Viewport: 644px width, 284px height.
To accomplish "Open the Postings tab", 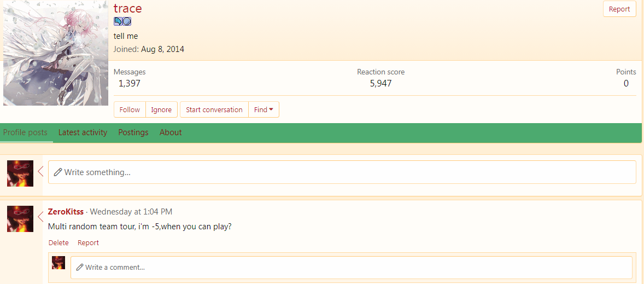I will (x=133, y=132).
